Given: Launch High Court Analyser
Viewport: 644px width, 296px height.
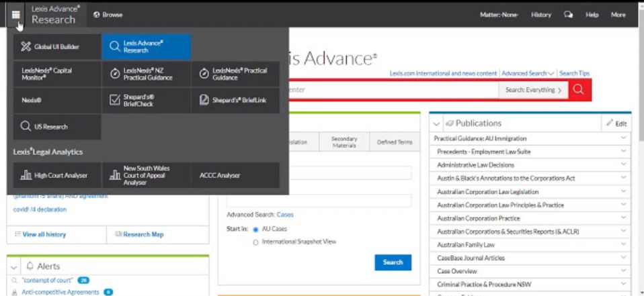Looking at the screenshot, I should (x=57, y=175).
